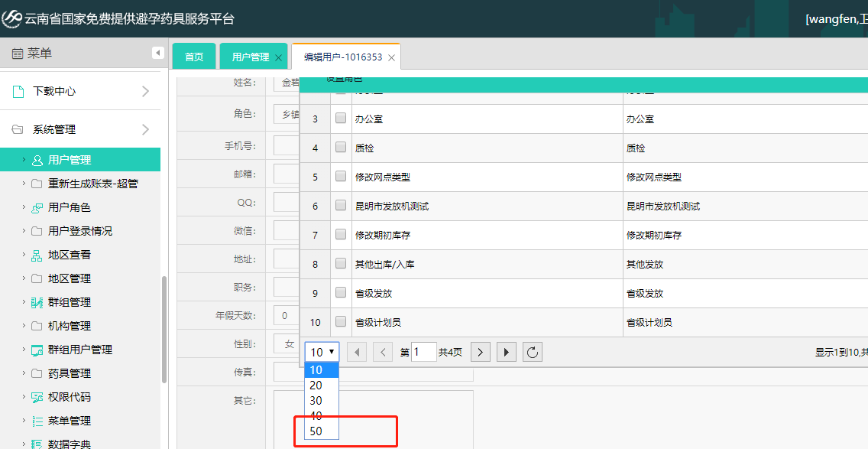Click the sidebar vertical scrollbar
The height and width of the screenshot is (449, 868).
[164, 330]
